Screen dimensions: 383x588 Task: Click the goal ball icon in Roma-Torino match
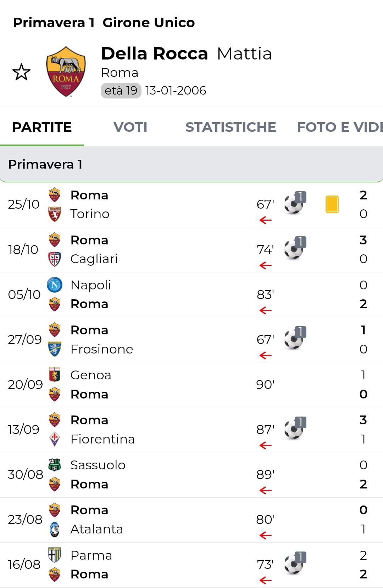[x=294, y=203]
